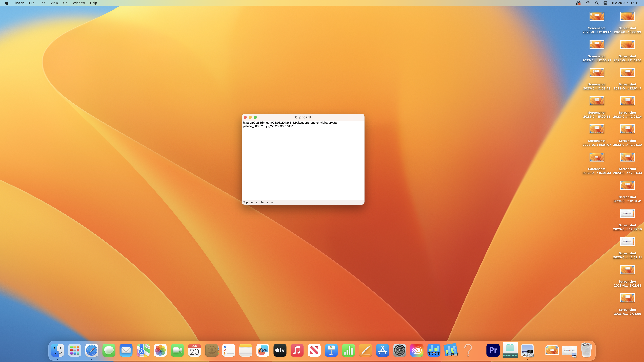Open the Messages app in the Dock
644x362 pixels.
(x=109, y=350)
